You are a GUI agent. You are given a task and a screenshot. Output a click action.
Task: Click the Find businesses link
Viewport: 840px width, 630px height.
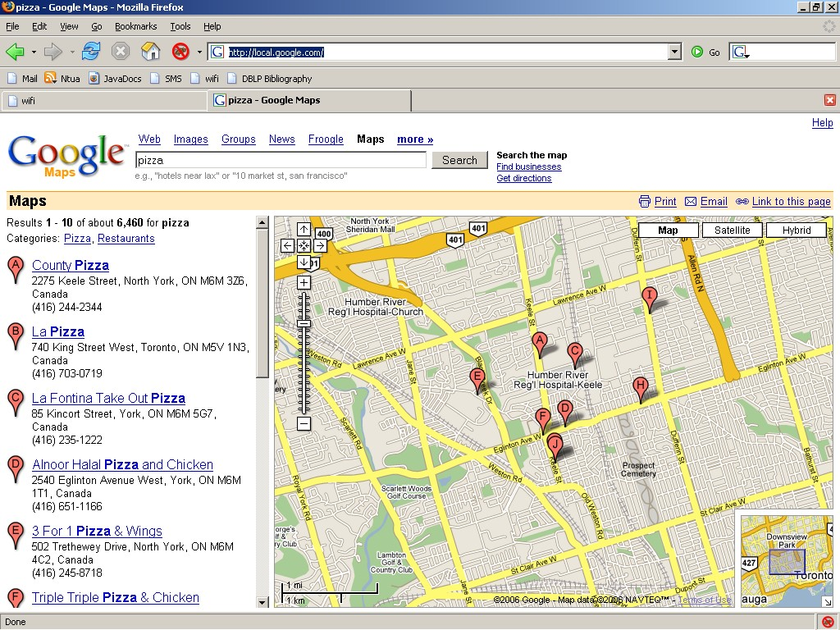529,167
